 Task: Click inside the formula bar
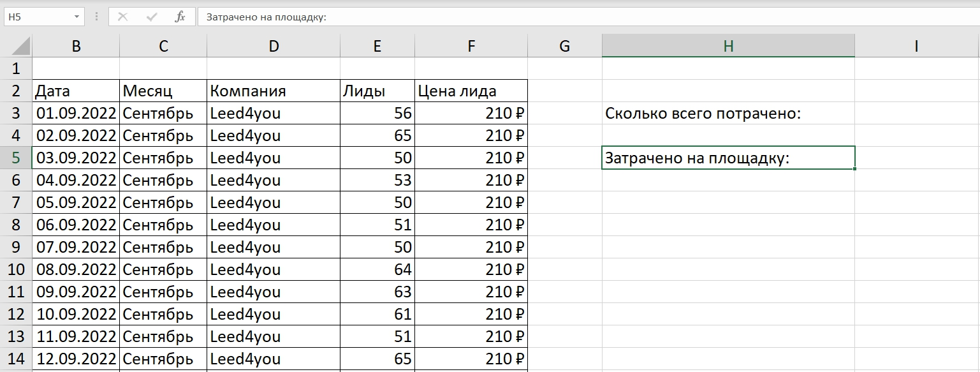point(446,17)
